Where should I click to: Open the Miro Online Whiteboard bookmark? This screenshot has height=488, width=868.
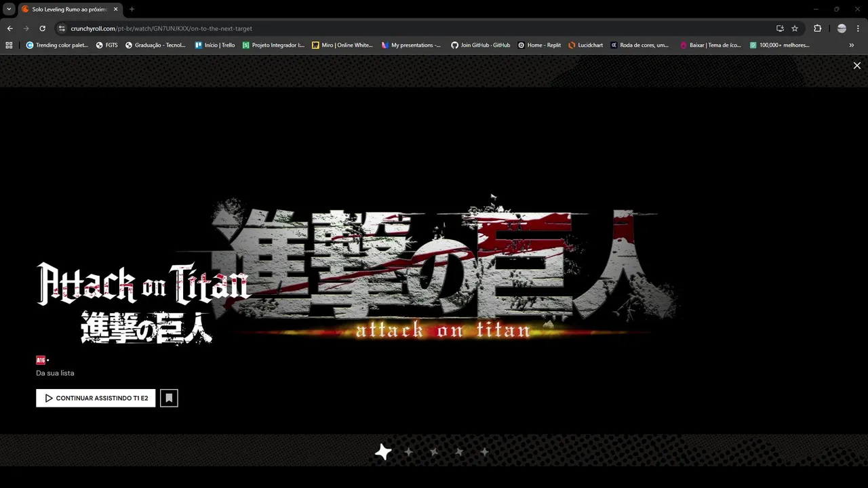click(x=342, y=45)
